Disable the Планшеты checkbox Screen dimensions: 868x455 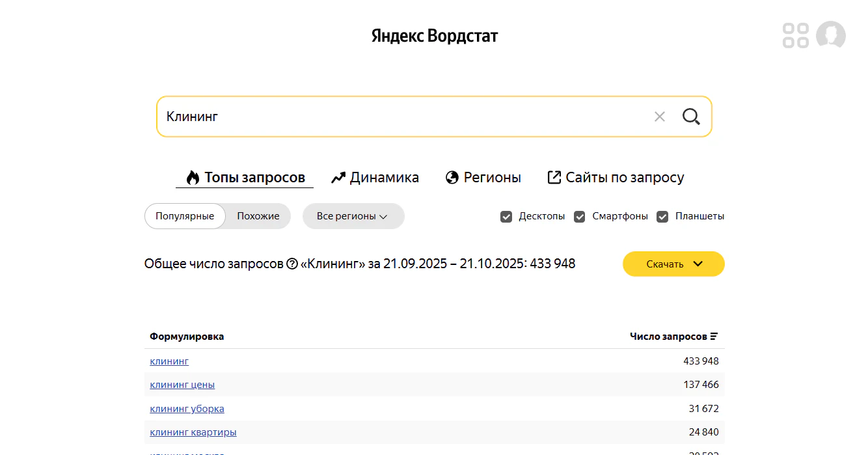click(662, 217)
